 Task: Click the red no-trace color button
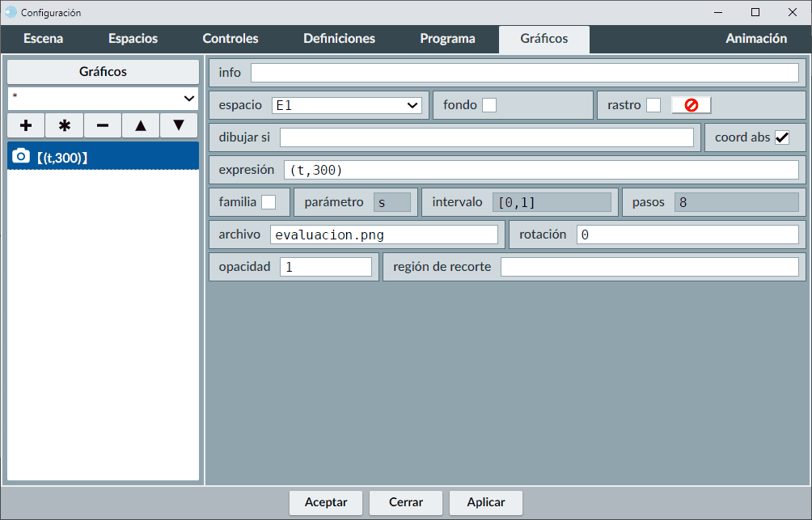click(691, 105)
